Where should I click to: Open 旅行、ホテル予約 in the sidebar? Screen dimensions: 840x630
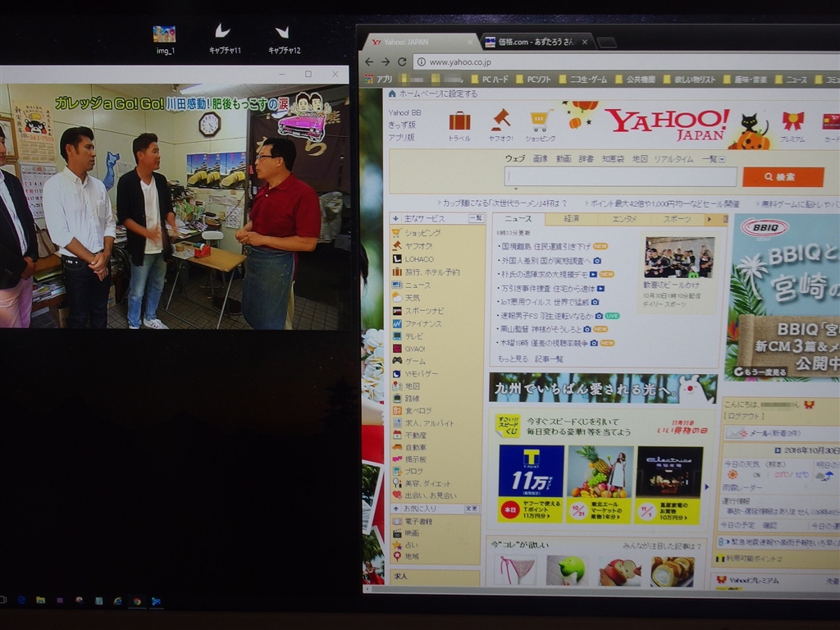pyautogui.click(x=426, y=272)
